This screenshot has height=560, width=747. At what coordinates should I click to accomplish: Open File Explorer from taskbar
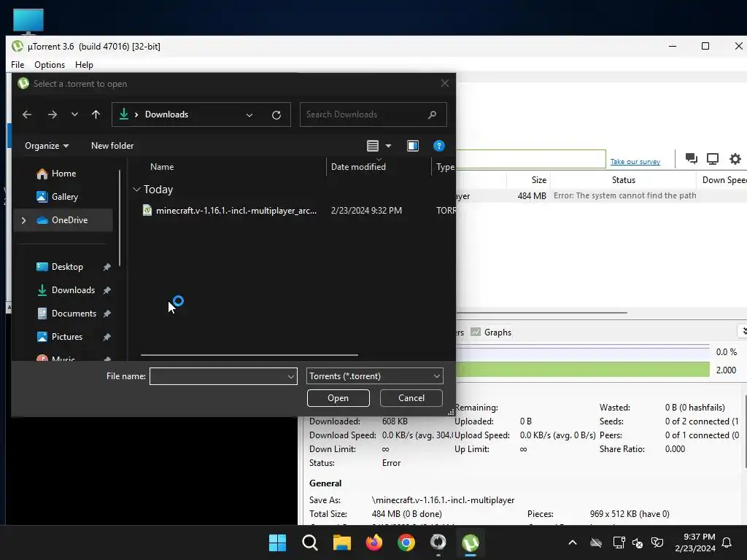341,542
